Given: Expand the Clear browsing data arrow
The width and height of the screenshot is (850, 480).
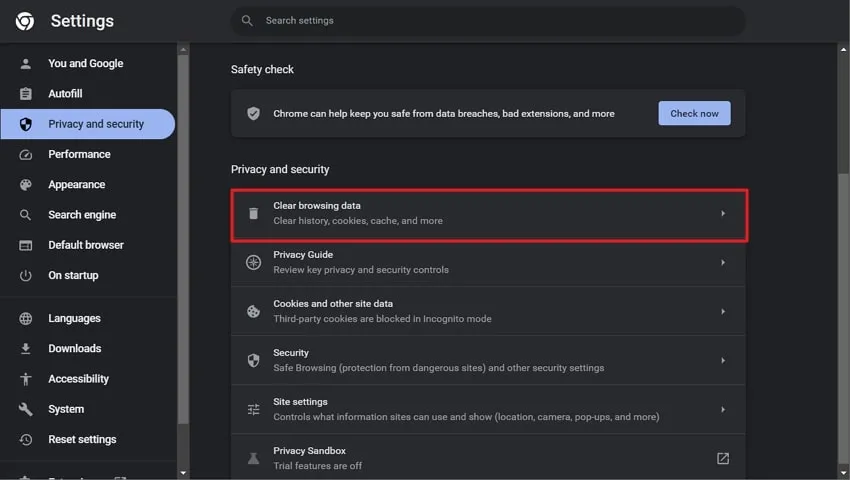Looking at the screenshot, I should coord(723,213).
